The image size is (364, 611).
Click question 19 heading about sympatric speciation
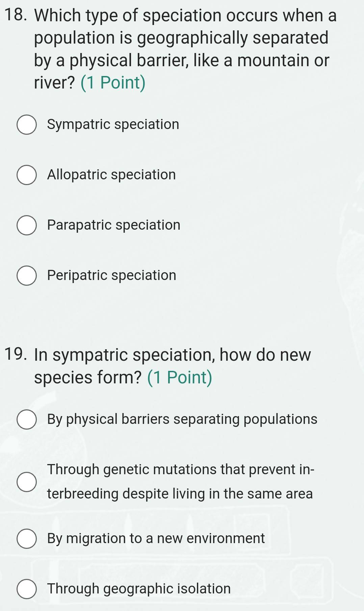pyautogui.click(x=172, y=355)
